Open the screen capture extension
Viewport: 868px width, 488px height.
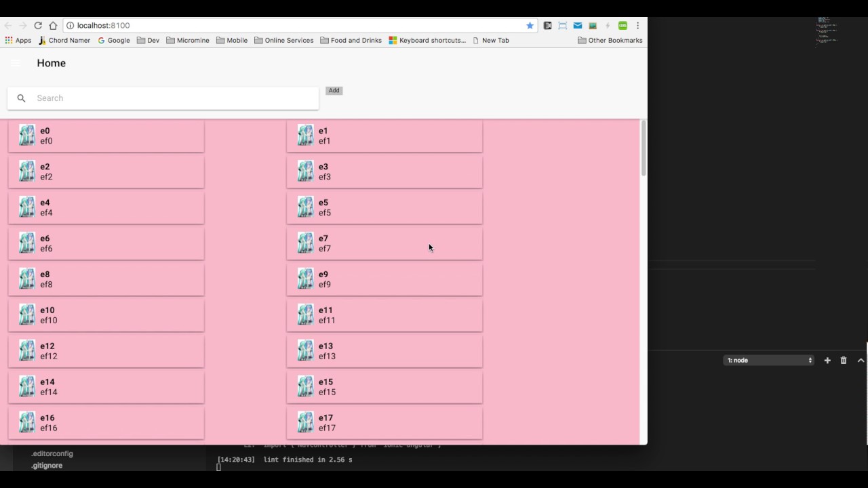[563, 26]
